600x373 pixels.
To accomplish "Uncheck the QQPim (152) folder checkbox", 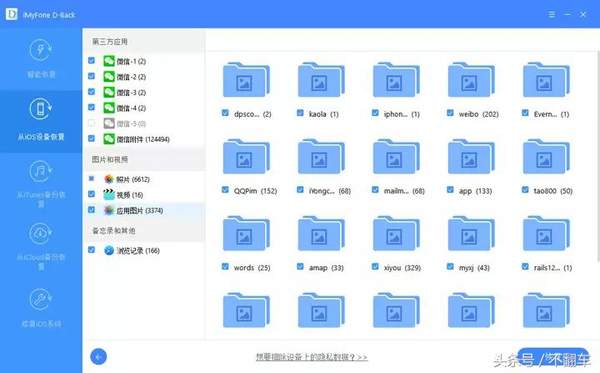I will [225, 190].
